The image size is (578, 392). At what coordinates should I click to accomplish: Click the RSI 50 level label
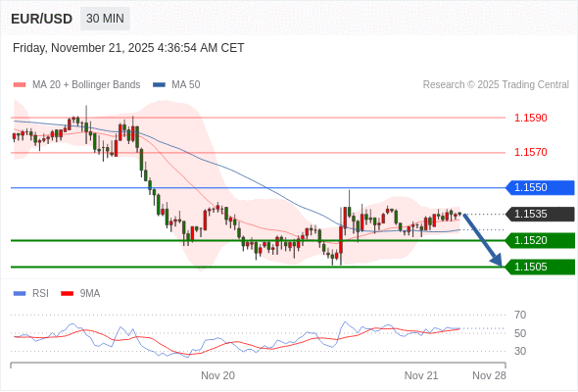(x=520, y=333)
